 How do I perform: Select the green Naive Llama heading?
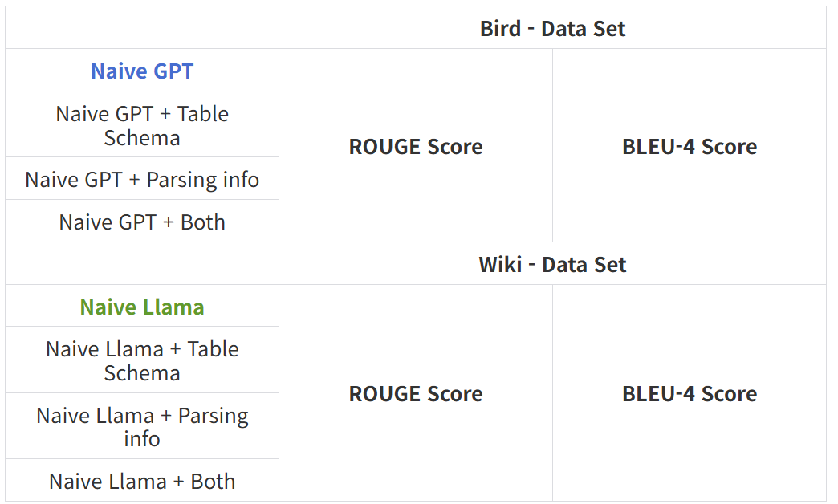[142, 307]
